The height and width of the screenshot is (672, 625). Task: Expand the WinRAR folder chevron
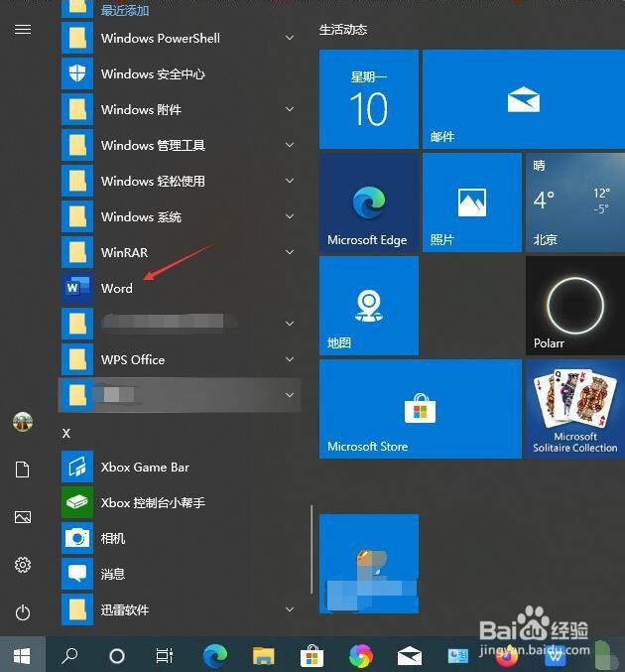click(290, 252)
